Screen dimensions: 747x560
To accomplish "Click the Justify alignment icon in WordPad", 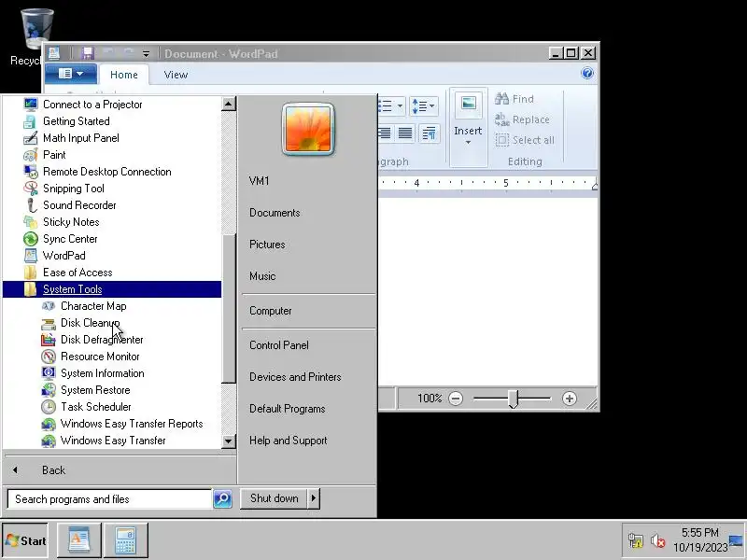I will [x=405, y=133].
